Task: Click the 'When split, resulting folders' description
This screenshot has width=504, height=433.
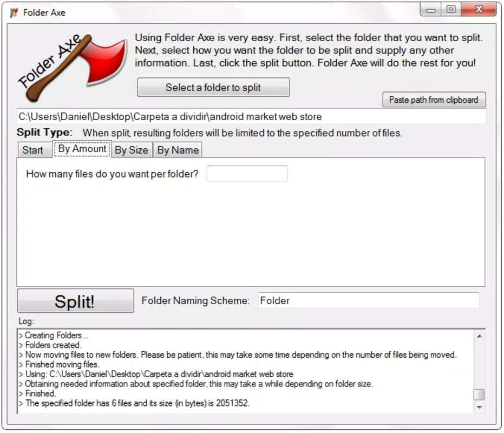Action: click(243, 133)
